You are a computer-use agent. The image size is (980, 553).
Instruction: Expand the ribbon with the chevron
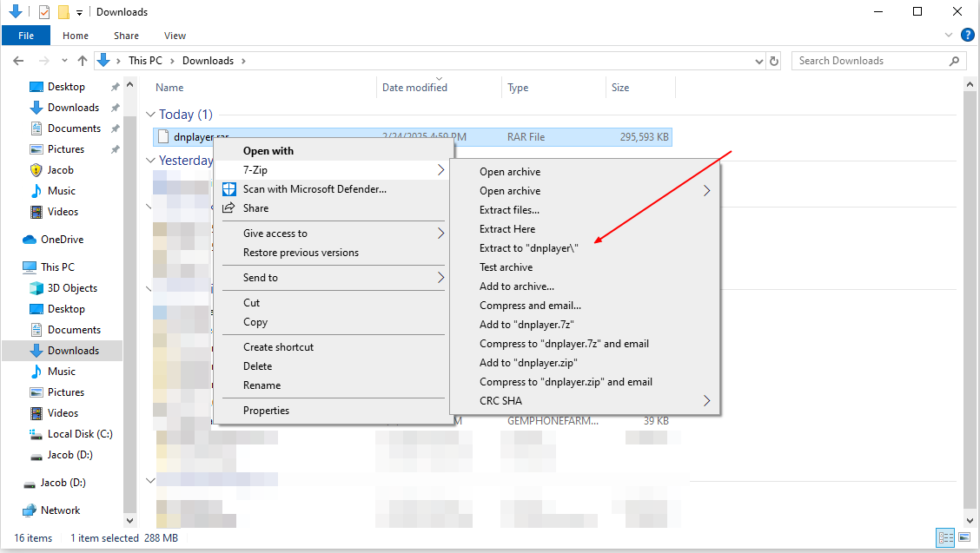pos(949,35)
